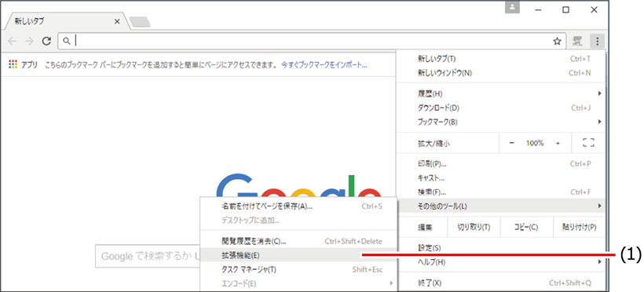The height and width of the screenshot is (292, 644).
Task: Expand the 履歴(H) submenu
Action: click(x=500, y=94)
